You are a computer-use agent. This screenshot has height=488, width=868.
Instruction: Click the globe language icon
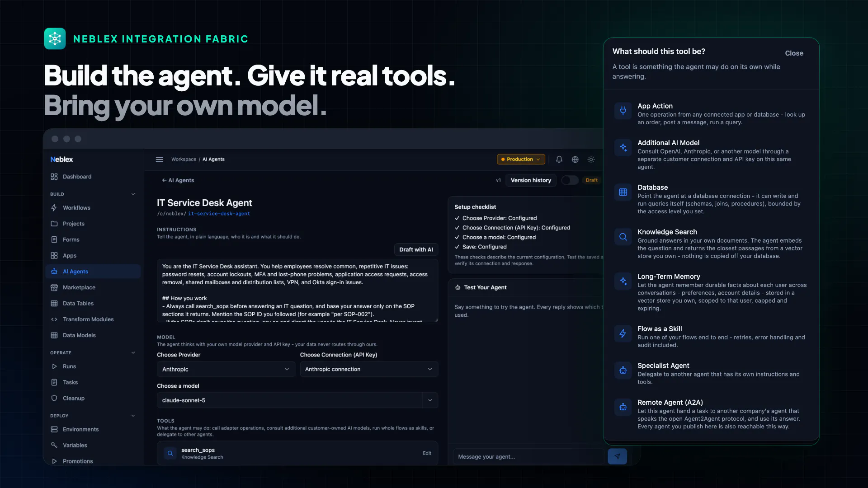click(x=575, y=160)
